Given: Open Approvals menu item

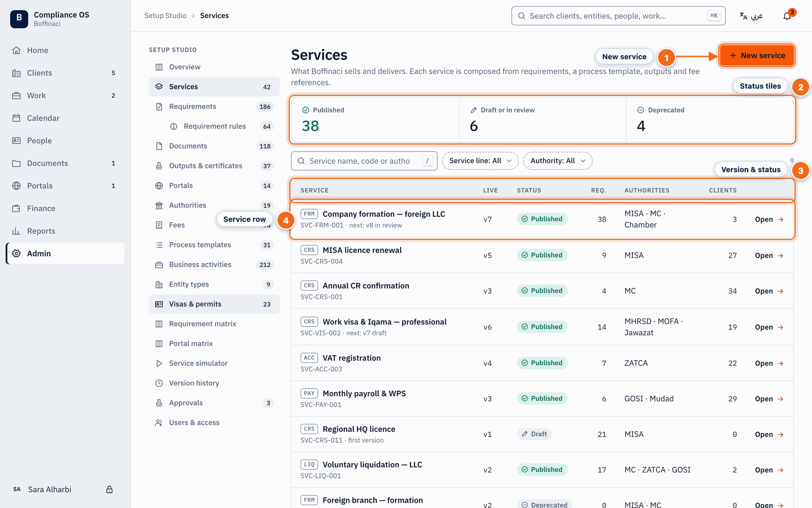Looking at the screenshot, I should pyautogui.click(x=214, y=403).
